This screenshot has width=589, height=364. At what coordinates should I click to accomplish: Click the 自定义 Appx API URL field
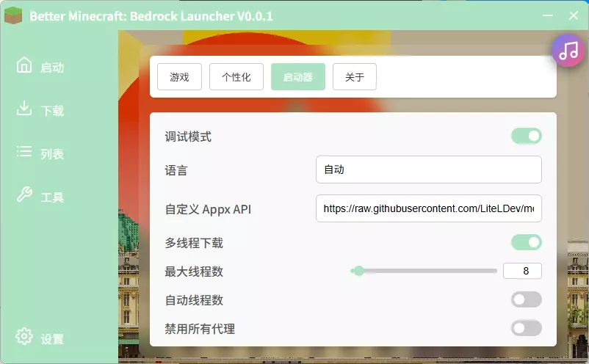[x=429, y=208]
